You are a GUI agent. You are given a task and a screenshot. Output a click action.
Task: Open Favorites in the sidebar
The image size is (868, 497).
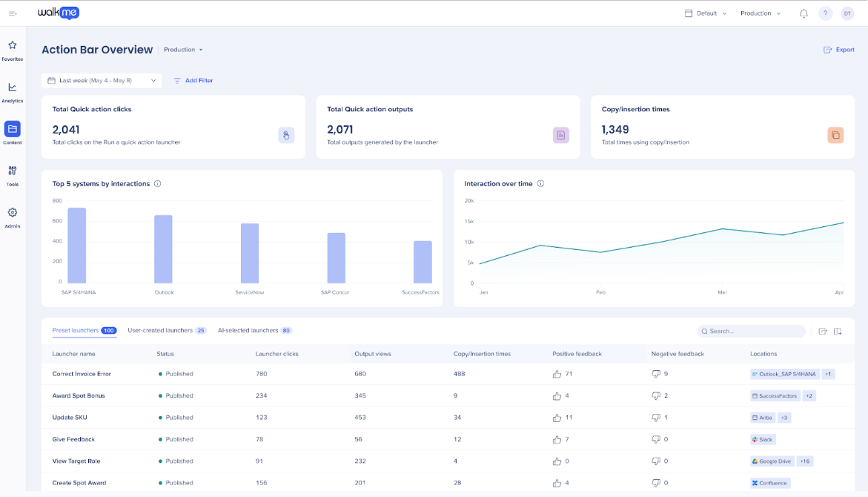tap(12, 50)
